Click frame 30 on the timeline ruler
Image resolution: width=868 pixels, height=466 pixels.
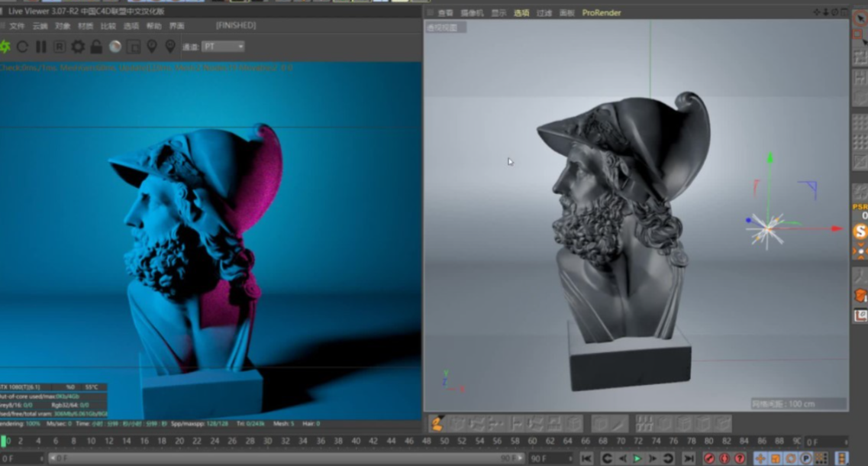coord(267,442)
